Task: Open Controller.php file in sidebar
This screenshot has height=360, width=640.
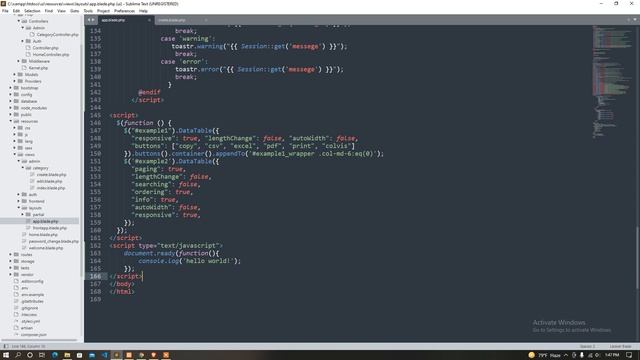Action: click(45, 48)
